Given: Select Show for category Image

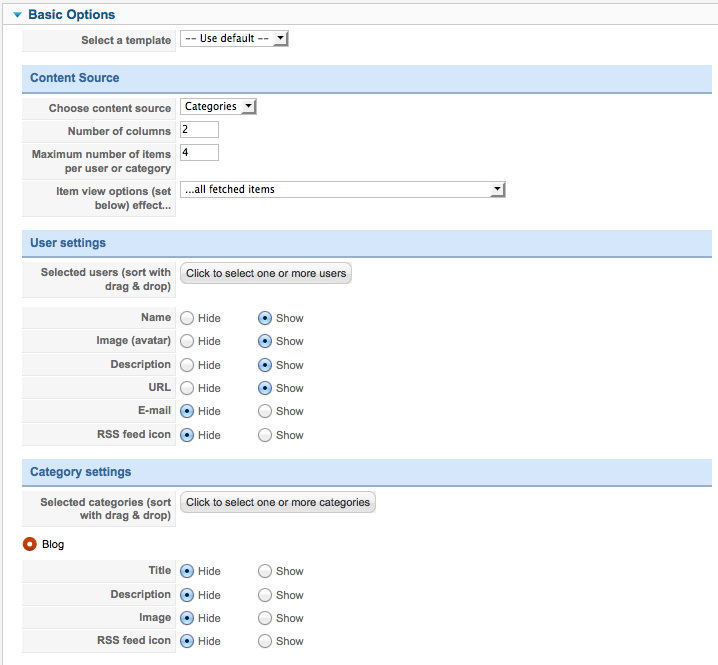Looking at the screenshot, I should click(265, 618).
